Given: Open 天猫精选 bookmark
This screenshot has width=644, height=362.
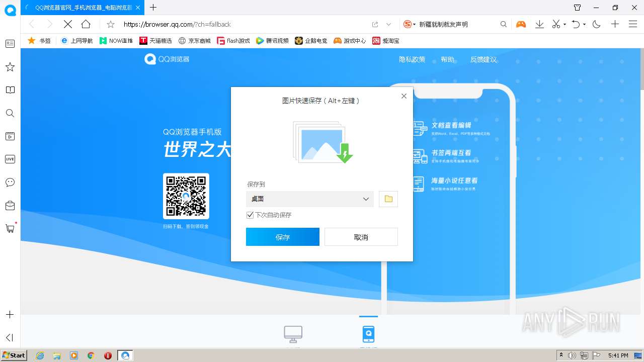Looking at the screenshot, I should pos(156,41).
